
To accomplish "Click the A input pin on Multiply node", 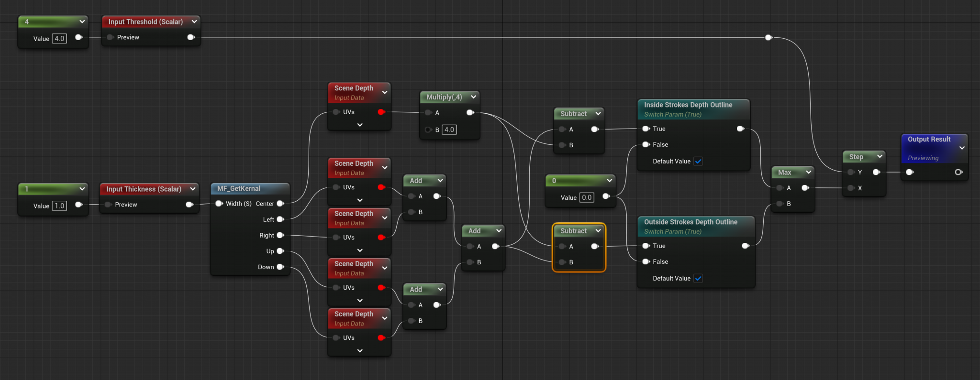I will pos(428,112).
